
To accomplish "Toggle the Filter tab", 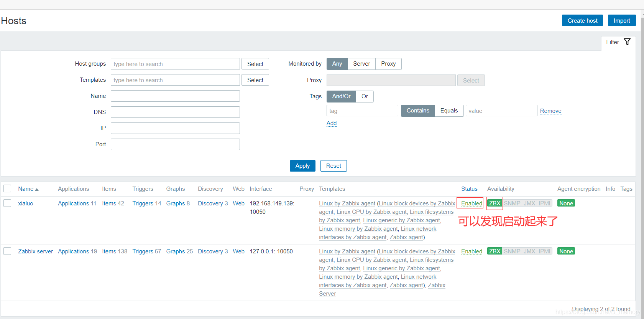I will (618, 42).
